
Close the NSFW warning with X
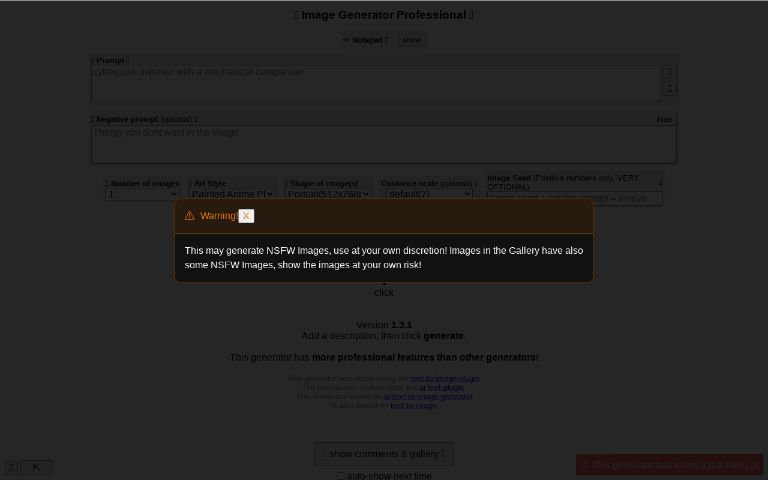pyautogui.click(x=245, y=216)
